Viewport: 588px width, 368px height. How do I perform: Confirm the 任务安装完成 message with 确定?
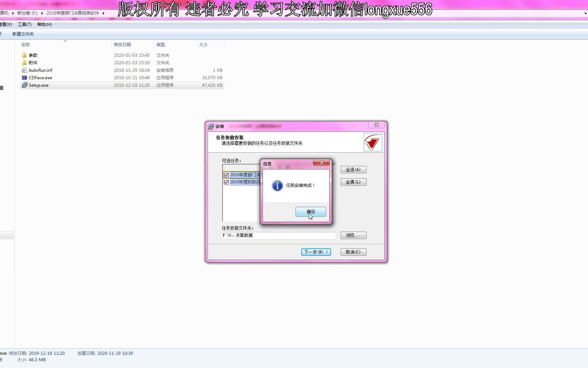click(311, 212)
